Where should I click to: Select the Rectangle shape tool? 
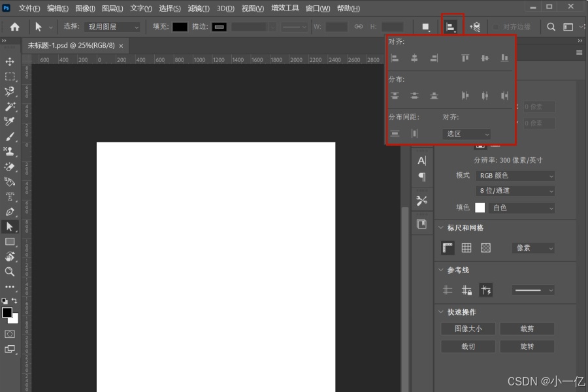point(10,242)
